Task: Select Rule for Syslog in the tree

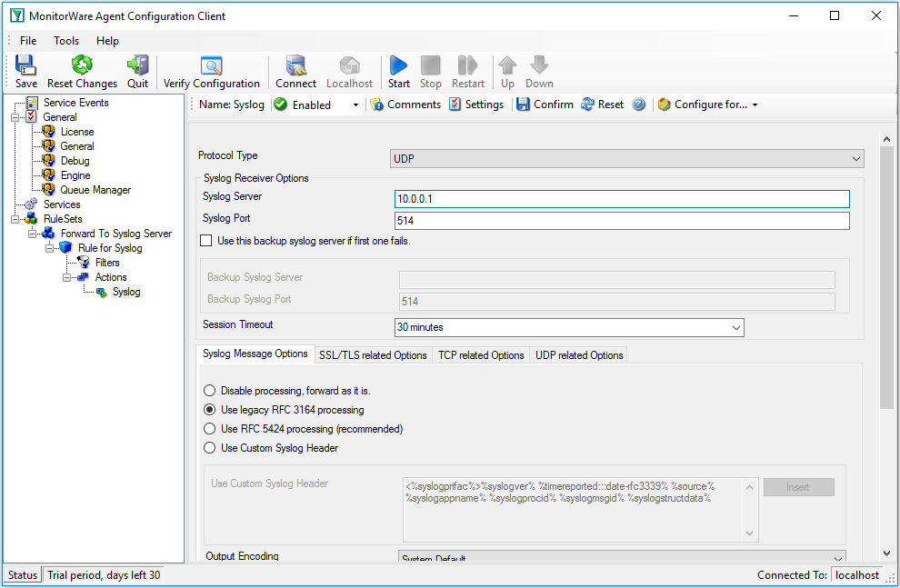Action: coord(110,248)
